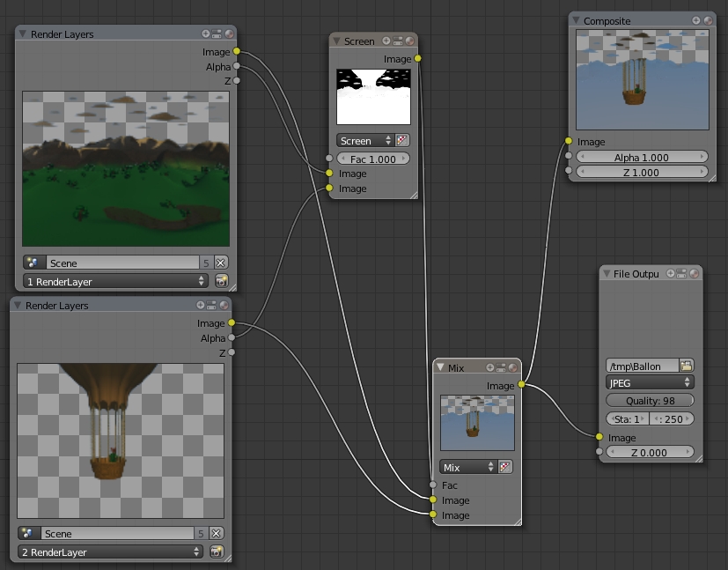Image resolution: width=728 pixels, height=570 pixels.
Task: Toggle options icon on bottom Render Layers header
Action: click(211, 305)
